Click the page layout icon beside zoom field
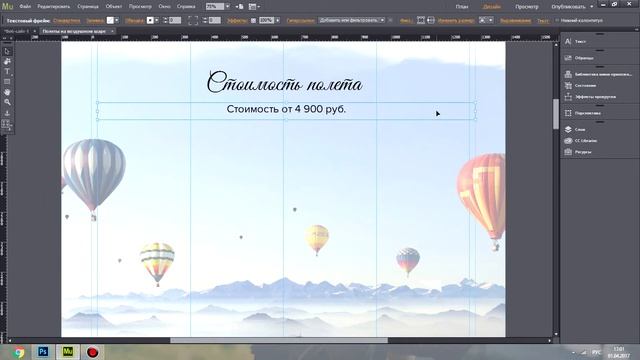640x360 pixels. pyautogui.click(x=239, y=7)
